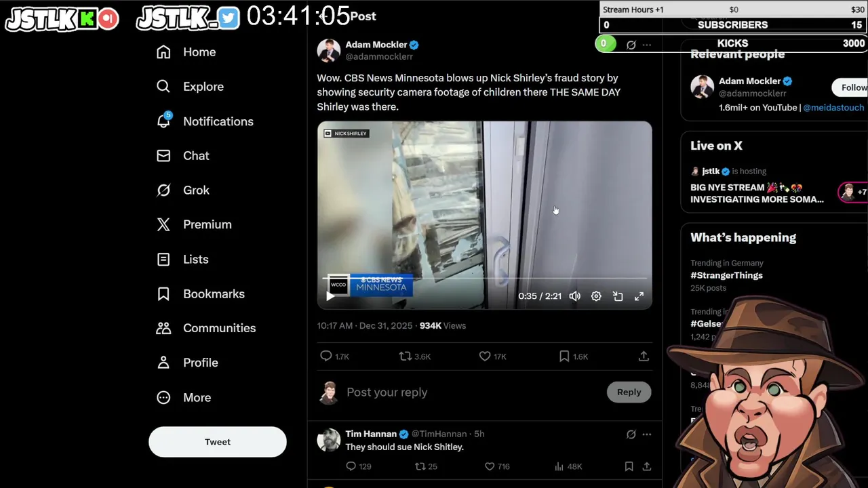Repost the post (3.6K)

(415, 356)
